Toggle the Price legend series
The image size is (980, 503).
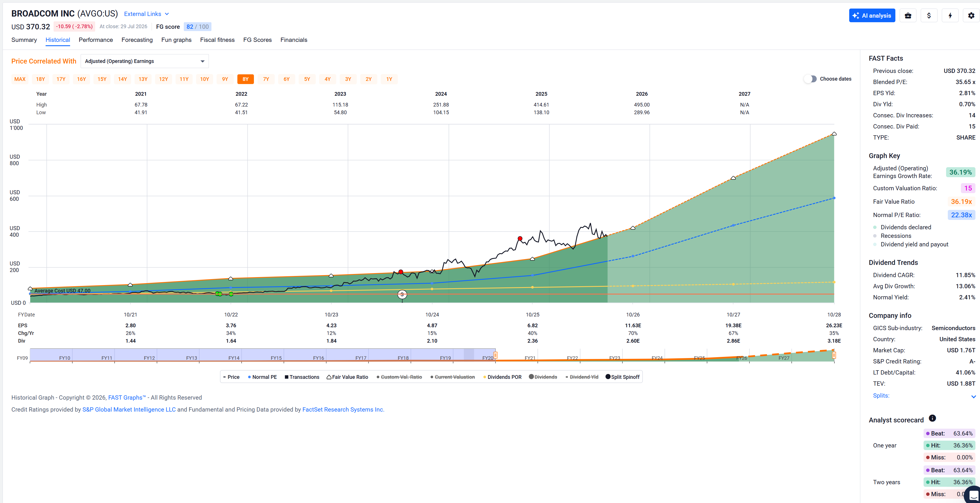pyautogui.click(x=231, y=377)
